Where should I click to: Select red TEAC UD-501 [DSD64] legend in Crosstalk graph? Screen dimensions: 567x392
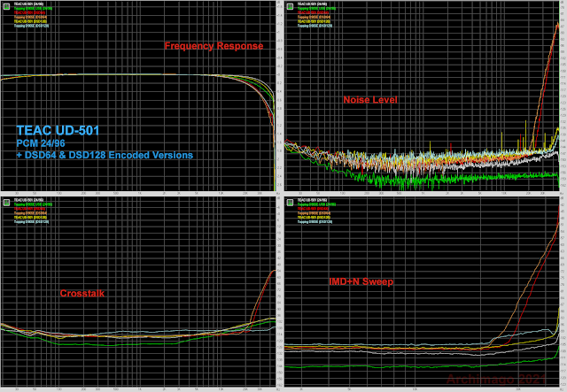[29, 209]
